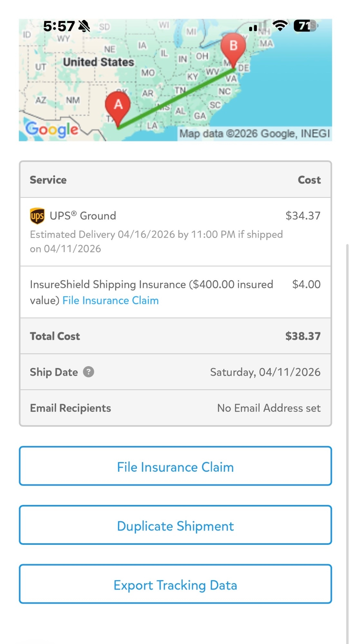Tap the silent mode bell icon
Viewport: 351px width, 644px height.
[x=84, y=26]
